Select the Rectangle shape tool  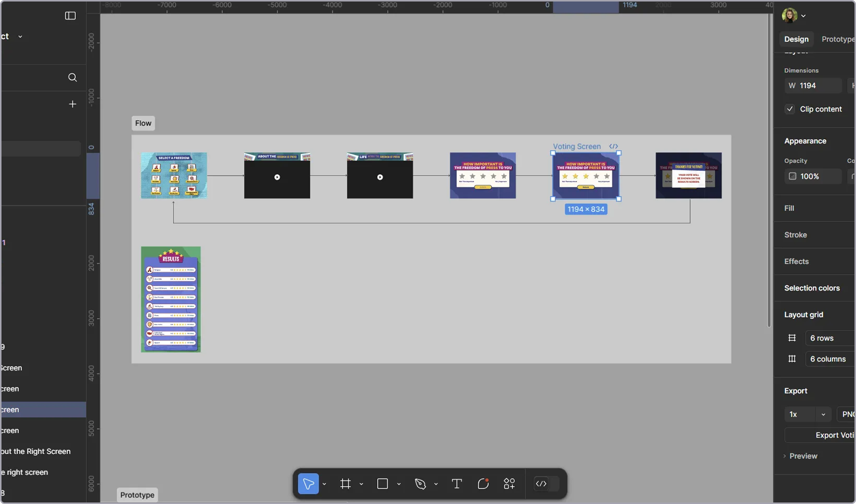coord(383,484)
